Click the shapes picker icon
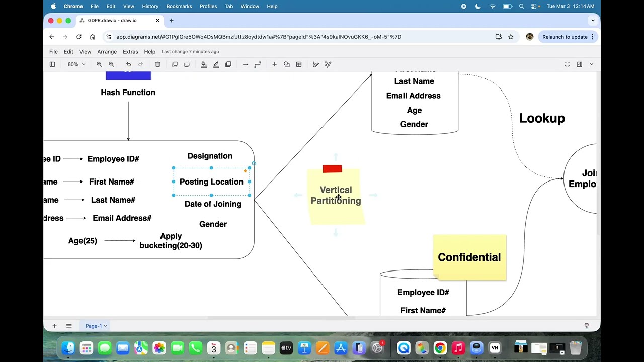Image resolution: width=644 pixels, height=362 pixels. (x=286, y=64)
